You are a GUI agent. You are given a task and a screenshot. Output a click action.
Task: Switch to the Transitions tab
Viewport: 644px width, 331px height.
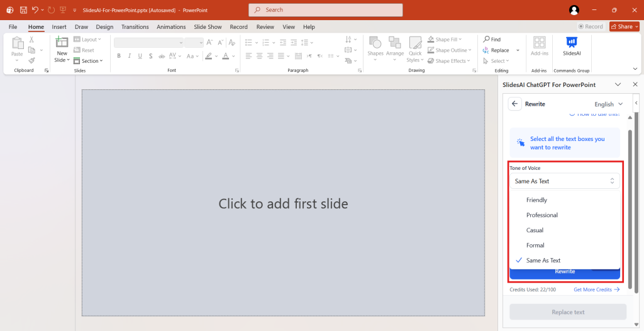(135, 26)
